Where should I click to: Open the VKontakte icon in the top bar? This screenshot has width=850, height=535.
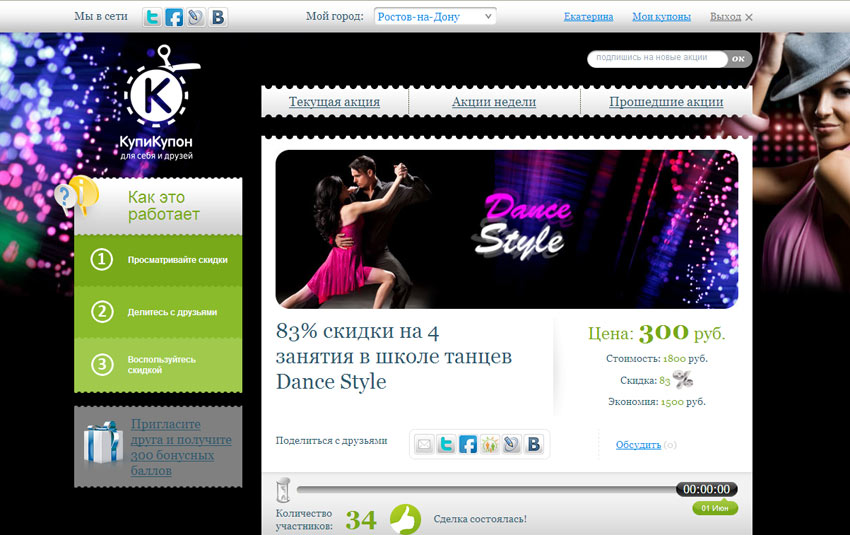click(217, 17)
